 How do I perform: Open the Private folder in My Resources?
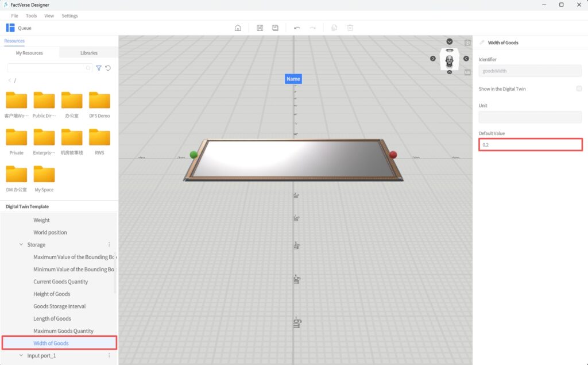(x=17, y=141)
